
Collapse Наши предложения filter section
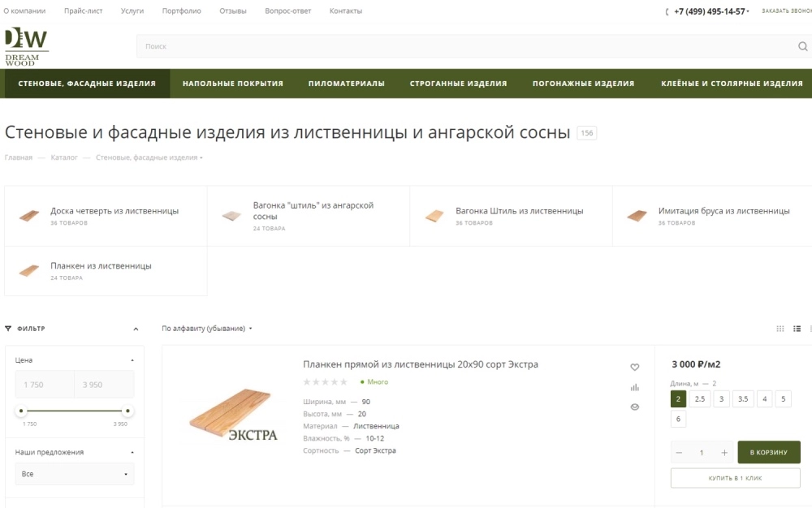click(132, 453)
